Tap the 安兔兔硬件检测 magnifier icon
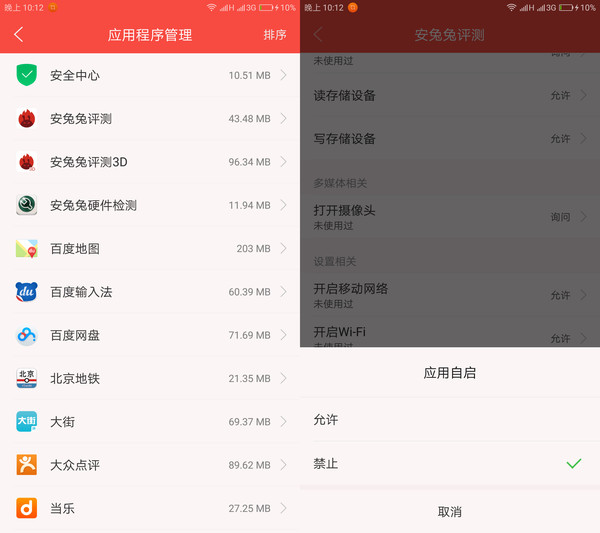600x533 pixels. coord(27,205)
